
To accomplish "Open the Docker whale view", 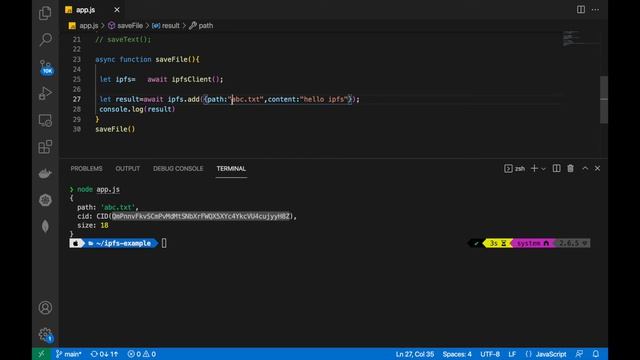I will click(45, 173).
